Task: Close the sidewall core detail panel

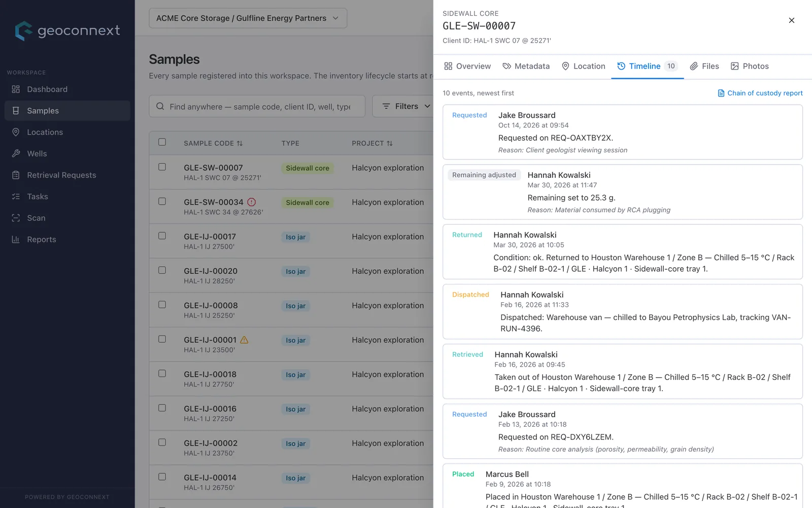Action: coord(791,20)
